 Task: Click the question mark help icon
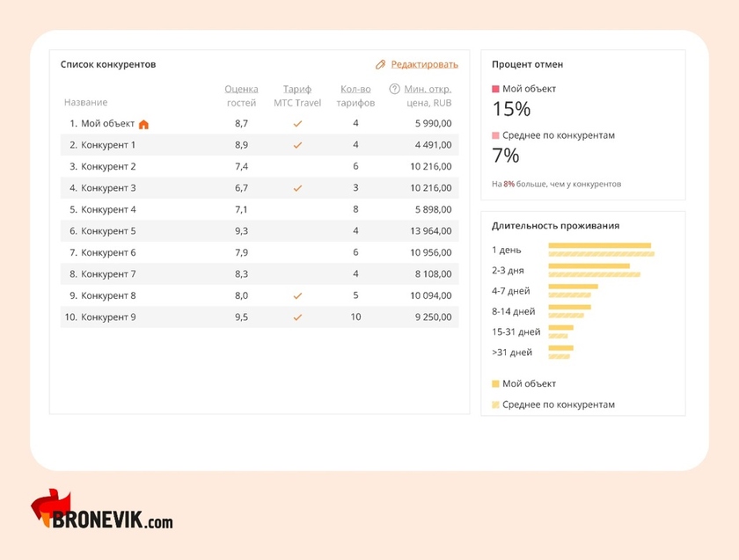pyautogui.click(x=394, y=89)
